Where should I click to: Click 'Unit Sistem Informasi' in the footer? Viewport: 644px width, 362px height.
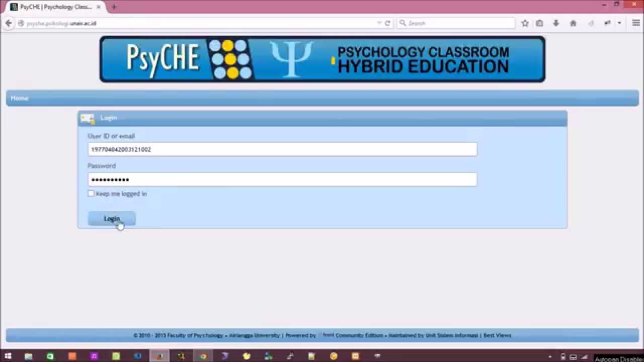coord(451,335)
